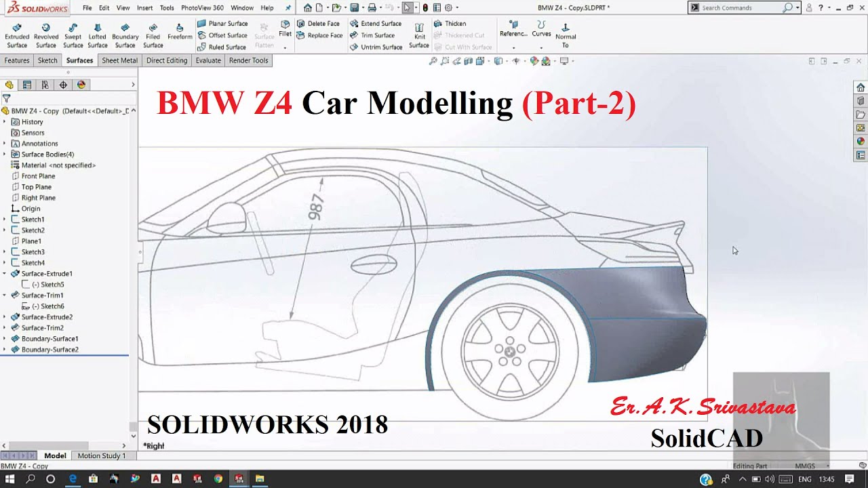Open Appearances task pane tab
The height and width of the screenshot is (488, 868).
click(x=861, y=142)
